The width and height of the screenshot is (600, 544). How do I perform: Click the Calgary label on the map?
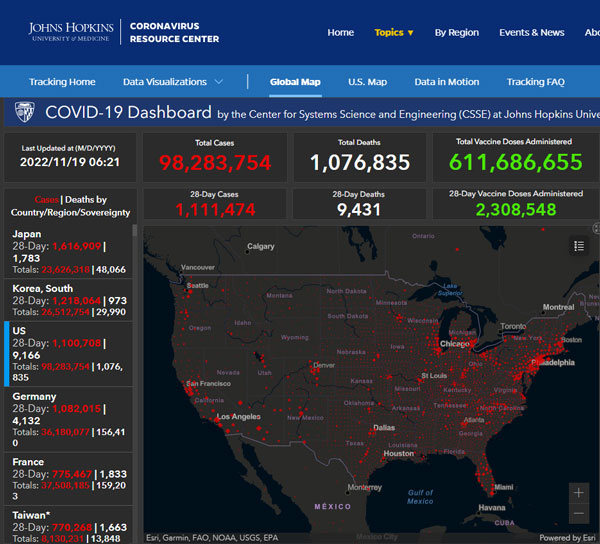tap(261, 246)
